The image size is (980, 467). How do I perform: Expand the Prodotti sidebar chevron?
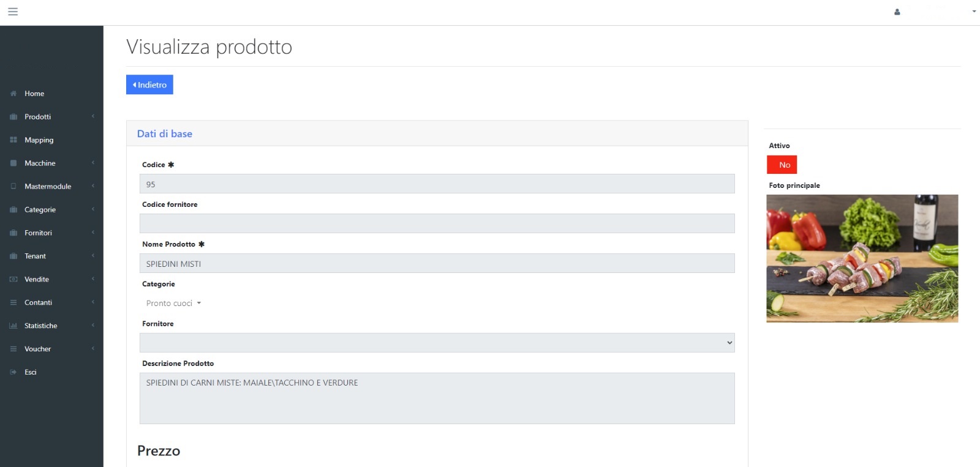point(93,116)
